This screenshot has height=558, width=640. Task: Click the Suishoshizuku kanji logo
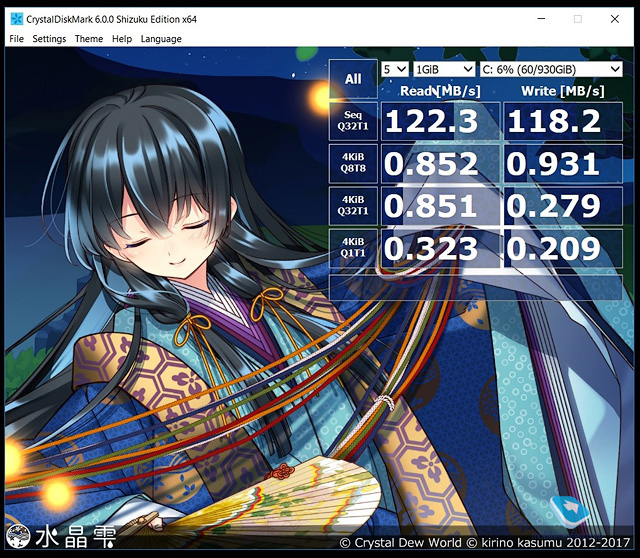point(61,537)
